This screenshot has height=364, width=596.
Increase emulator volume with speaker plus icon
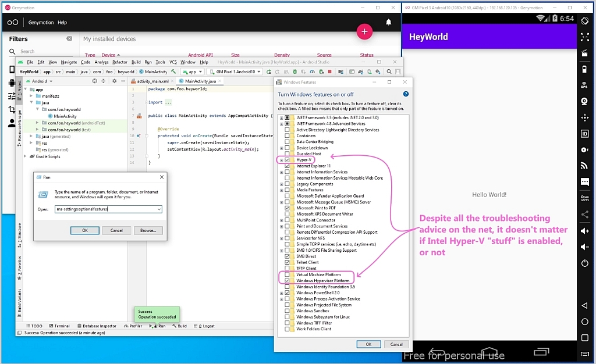point(584,231)
